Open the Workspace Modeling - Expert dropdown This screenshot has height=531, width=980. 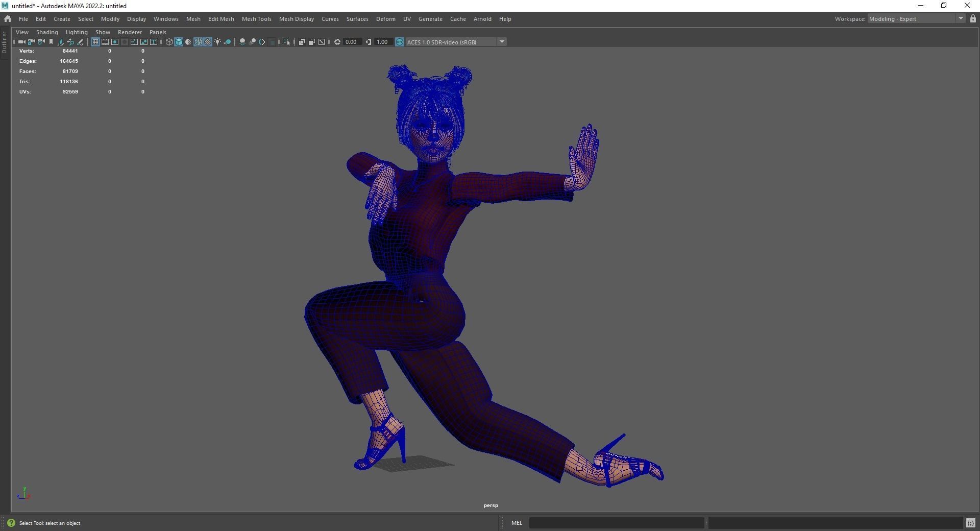[916, 19]
